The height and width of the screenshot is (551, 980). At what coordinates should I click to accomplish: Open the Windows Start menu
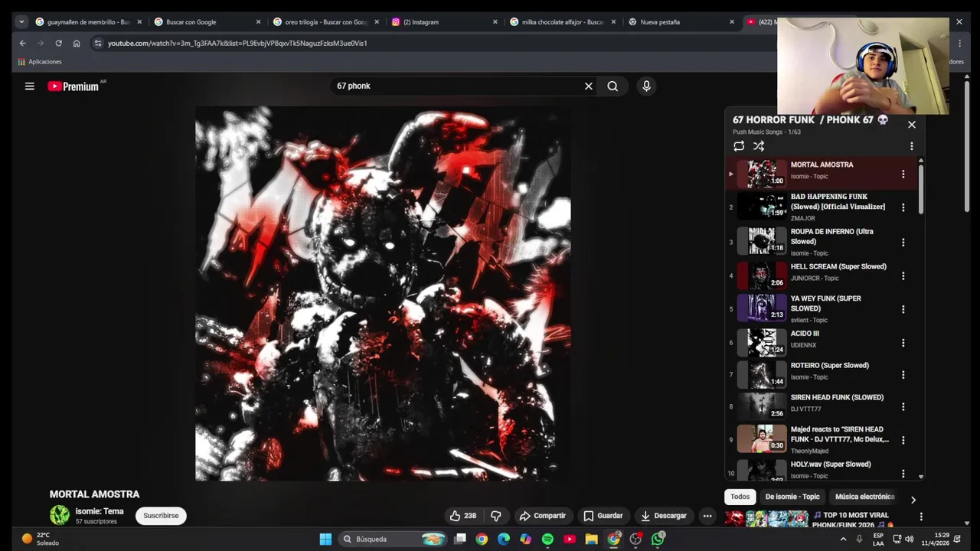click(325, 539)
